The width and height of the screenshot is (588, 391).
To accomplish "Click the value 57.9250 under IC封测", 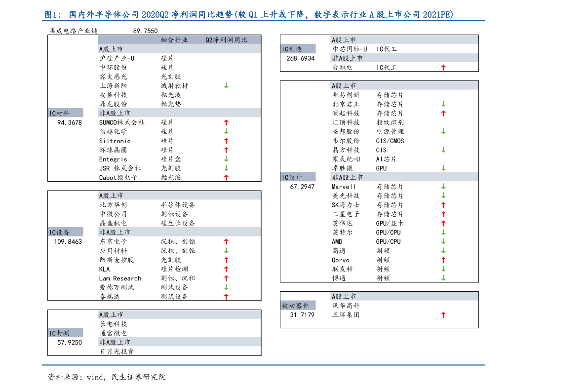I will (x=70, y=342).
